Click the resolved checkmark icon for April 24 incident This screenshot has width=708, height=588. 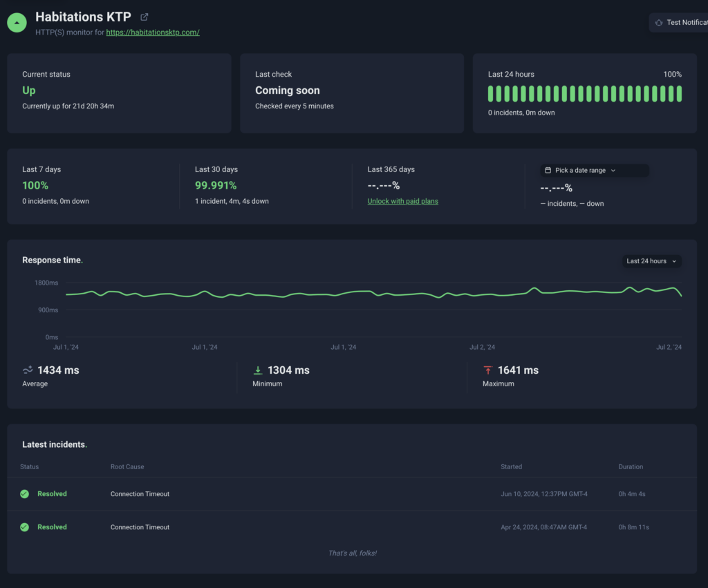point(25,527)
